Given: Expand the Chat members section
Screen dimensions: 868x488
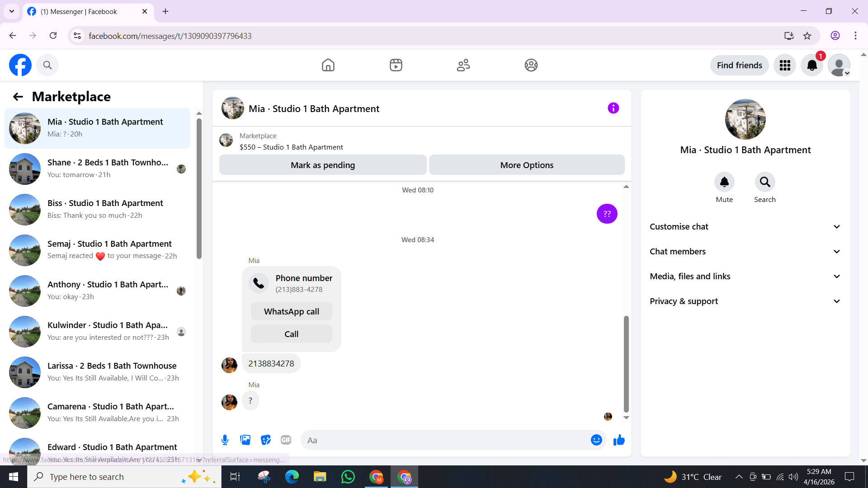Looking at the screenshot, I should click(745, 252).
